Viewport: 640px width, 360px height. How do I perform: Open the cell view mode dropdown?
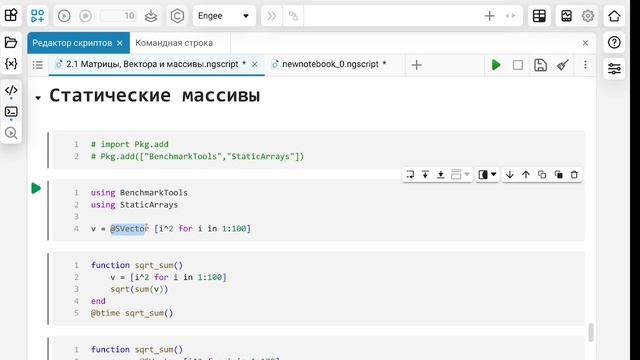(x=487, y=175)
